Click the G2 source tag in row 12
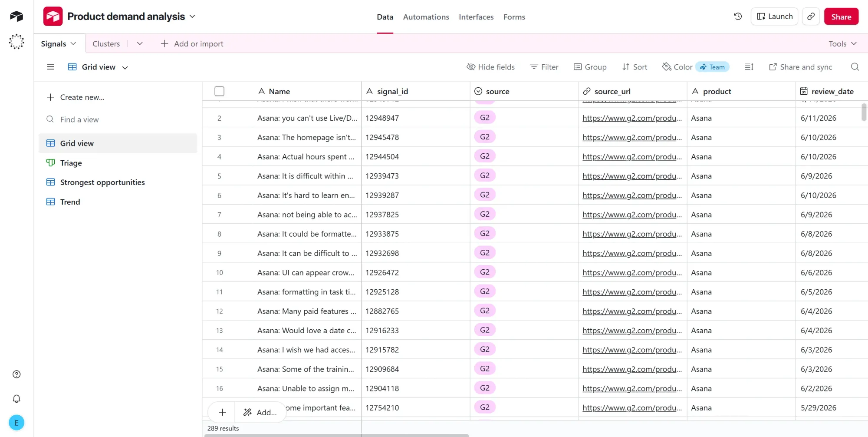The width and height of the screenshot is (868, 437). point(485,311)
